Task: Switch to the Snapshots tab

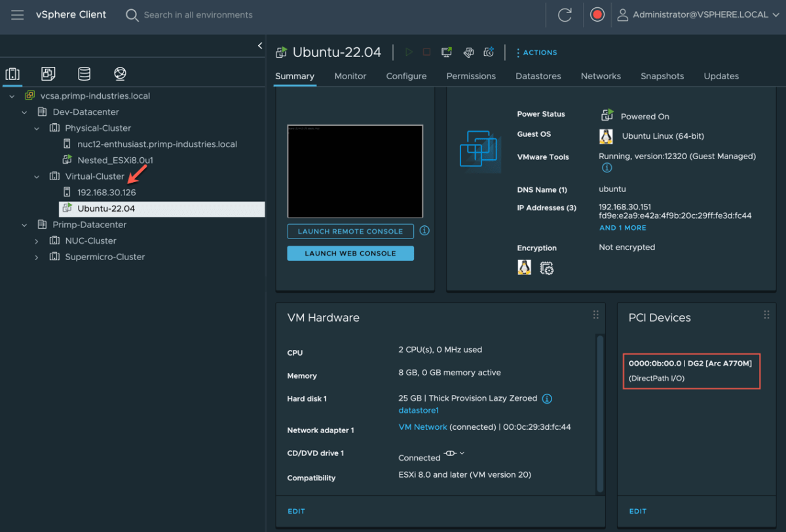Action: (x=662, y=76)
